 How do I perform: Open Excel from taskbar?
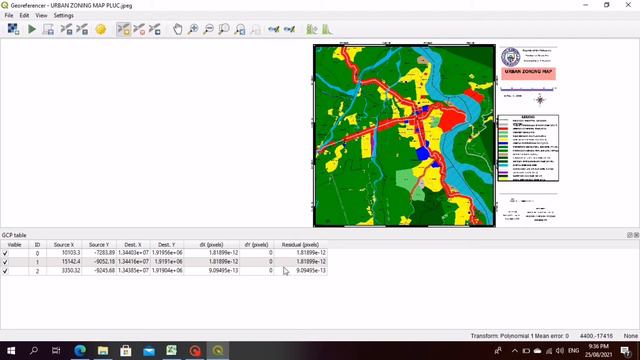click(x=172, y=351)
